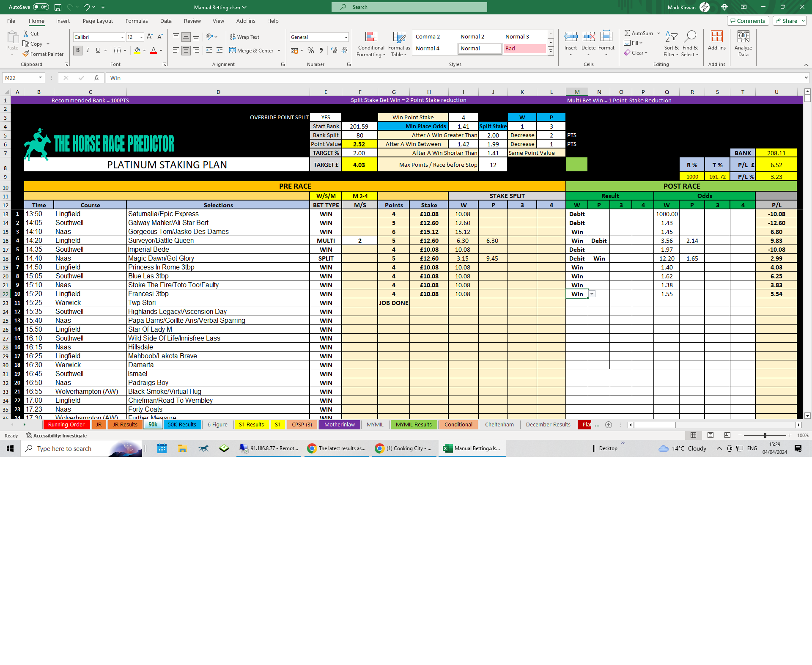Image resolution: width=812 pixels, height=665 pixels.
Task: Toggle Middle Align vertical alignment
Action: click(186, 37)
